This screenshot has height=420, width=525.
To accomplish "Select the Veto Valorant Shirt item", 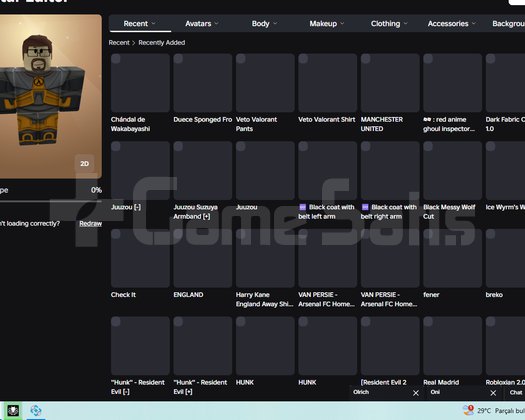I will pos(327,83).
